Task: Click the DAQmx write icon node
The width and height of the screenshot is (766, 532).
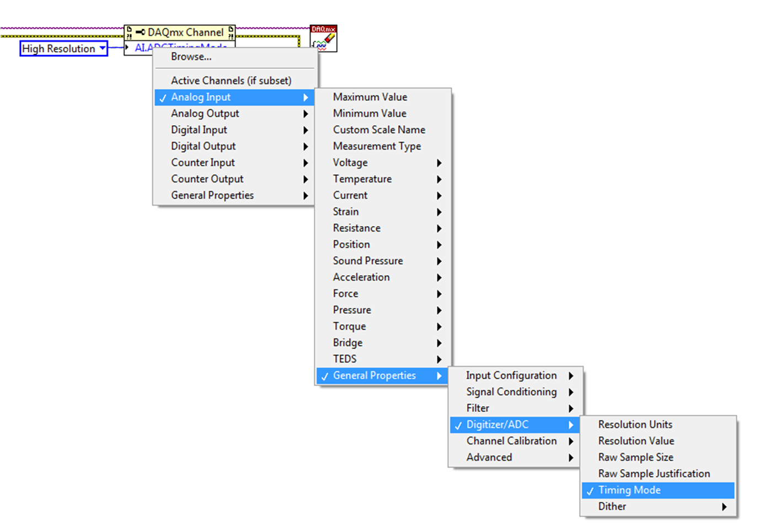Action: click(x=324, y=39)
